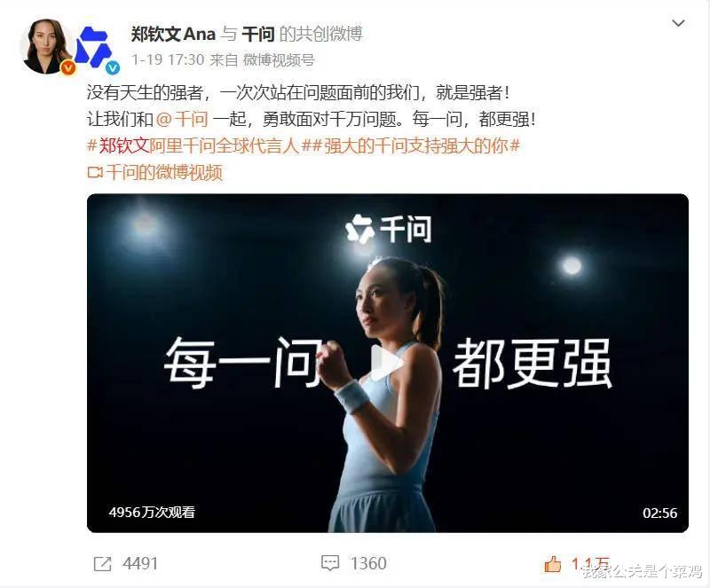The image size is (710, 588).
Task: Open the 郑钦文Ana profile name link
Action: 173,34
